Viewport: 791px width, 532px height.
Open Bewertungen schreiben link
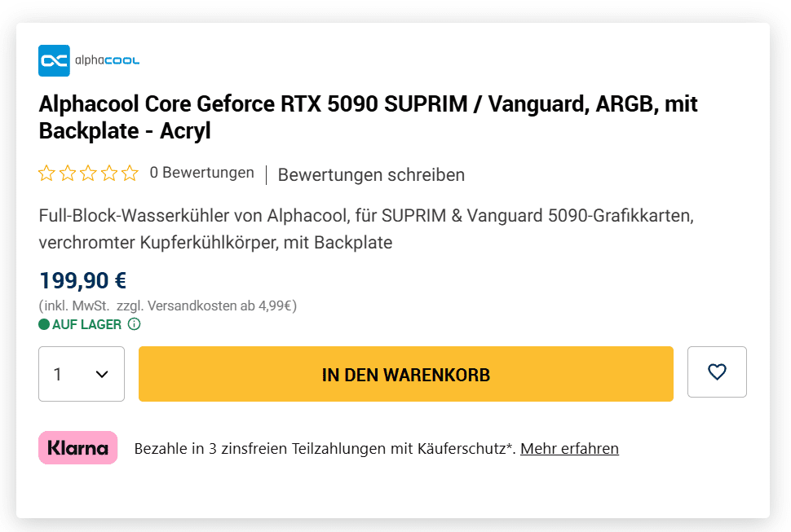pyautogui.click(x=371, y=175)
